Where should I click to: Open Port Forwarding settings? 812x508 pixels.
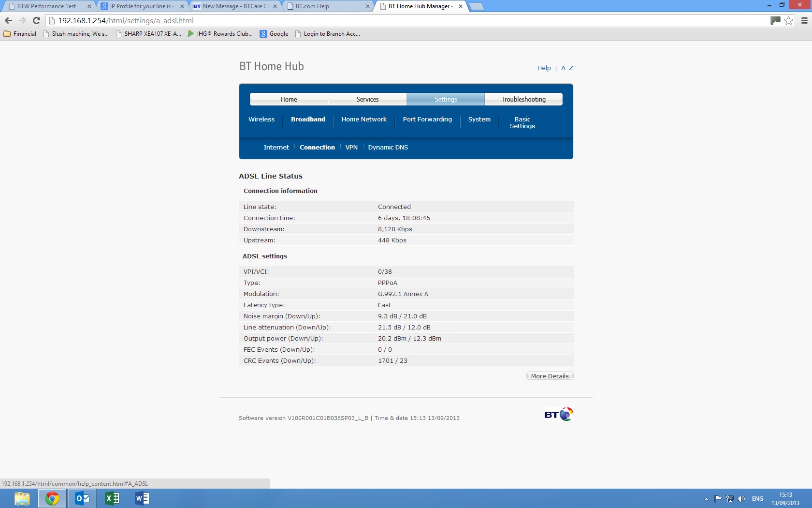click(427, 120)
